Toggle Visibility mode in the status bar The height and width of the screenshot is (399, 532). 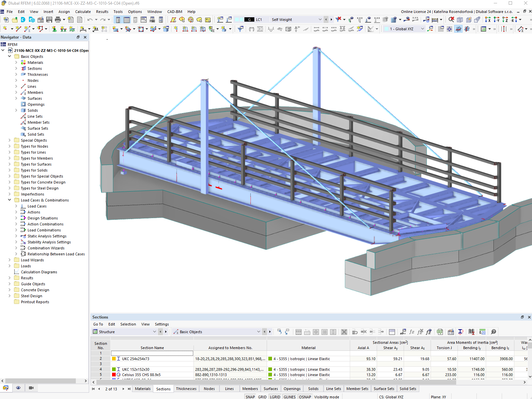coord(327,396)
